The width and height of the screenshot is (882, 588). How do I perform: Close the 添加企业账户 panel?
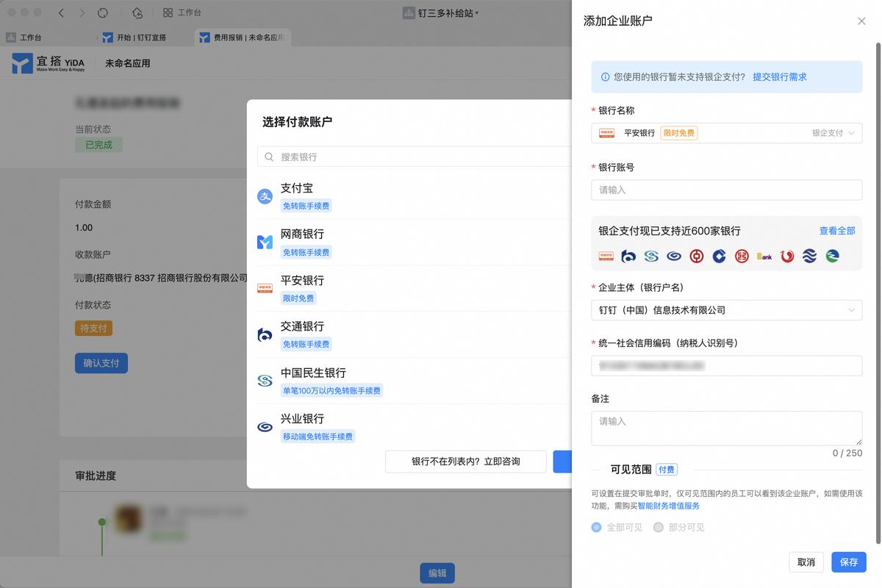861,21
